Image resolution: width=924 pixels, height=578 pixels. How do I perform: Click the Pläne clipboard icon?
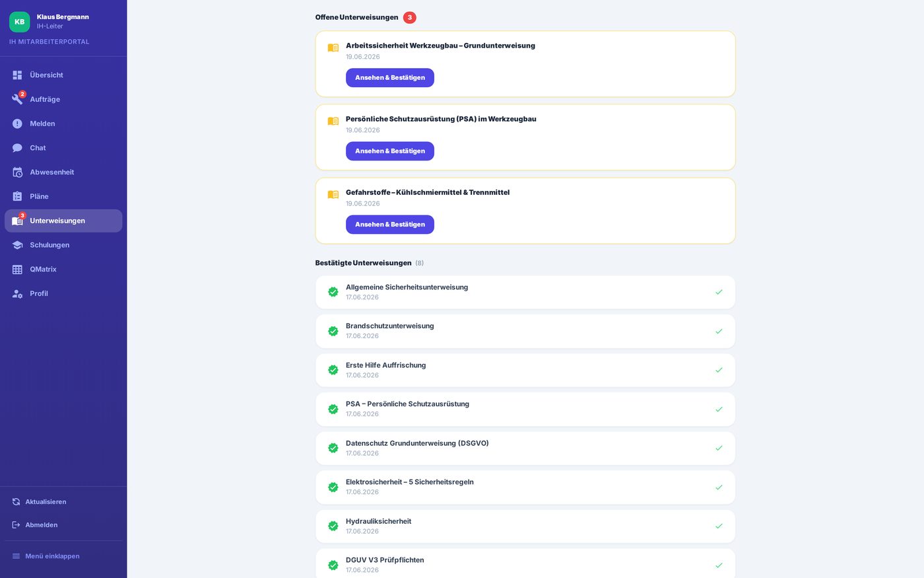pyautogui.click(x=17, y=196)
